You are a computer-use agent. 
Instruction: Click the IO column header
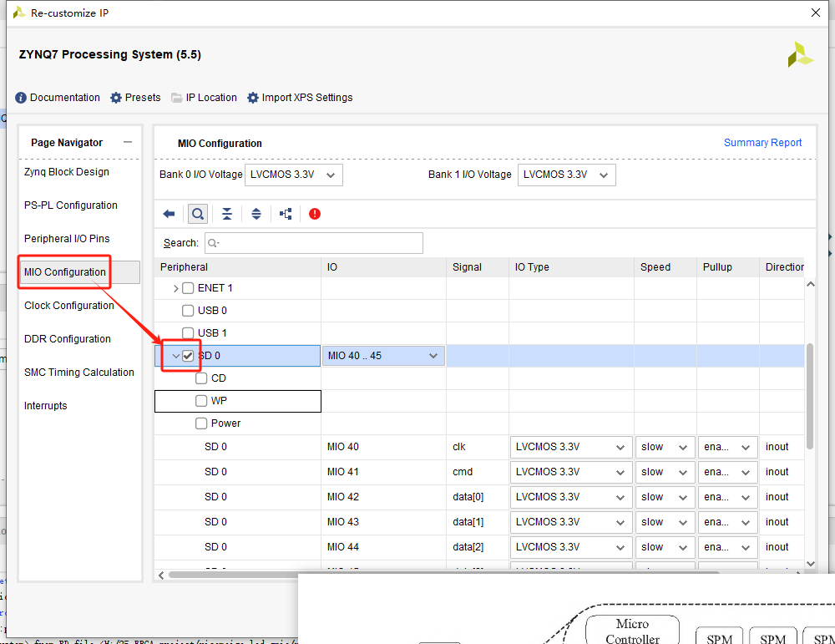click(x=383, y=267)
